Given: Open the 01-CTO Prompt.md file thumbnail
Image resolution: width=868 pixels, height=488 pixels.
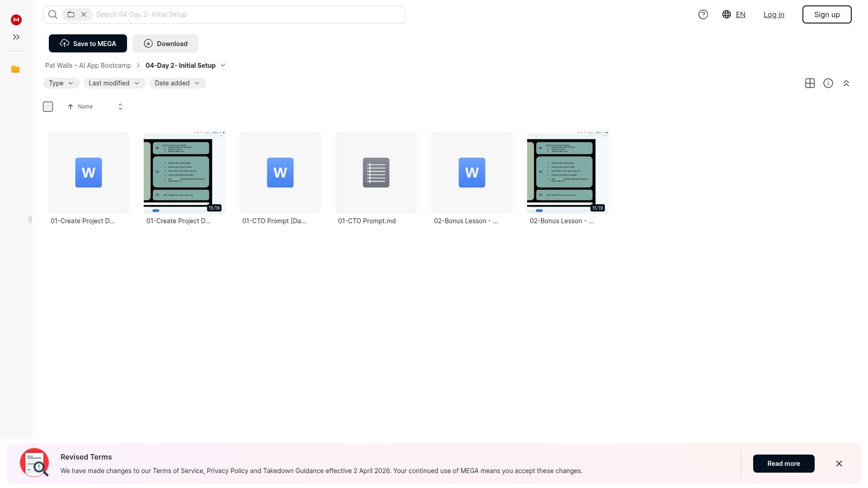Looking at the screenshot, I should coord(376,173).
